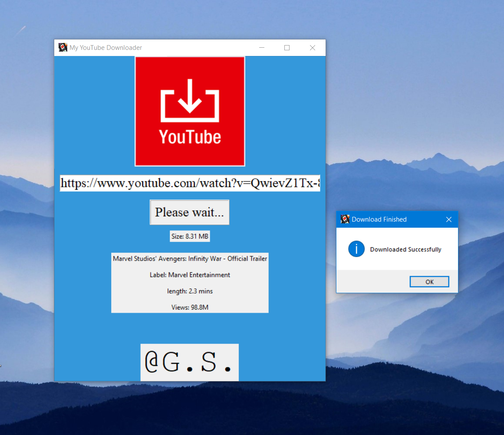
Task: Click the "Views: 98.8M" text
Action: pos(190,307)
